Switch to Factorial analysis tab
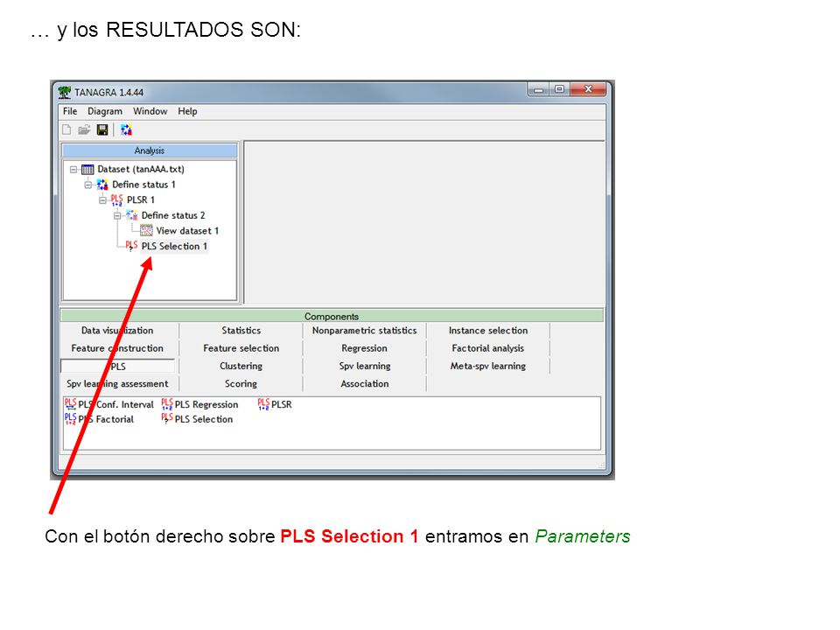 (x=488, y=348)
